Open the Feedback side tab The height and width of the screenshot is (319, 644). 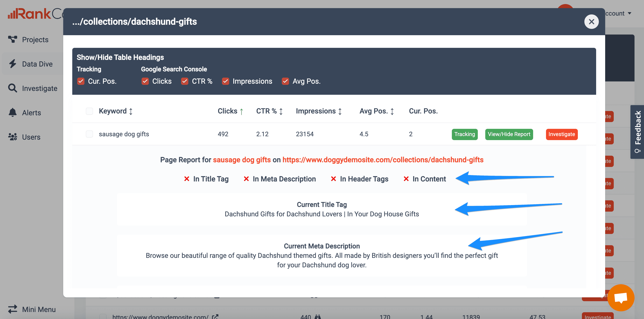pos(637,132)
